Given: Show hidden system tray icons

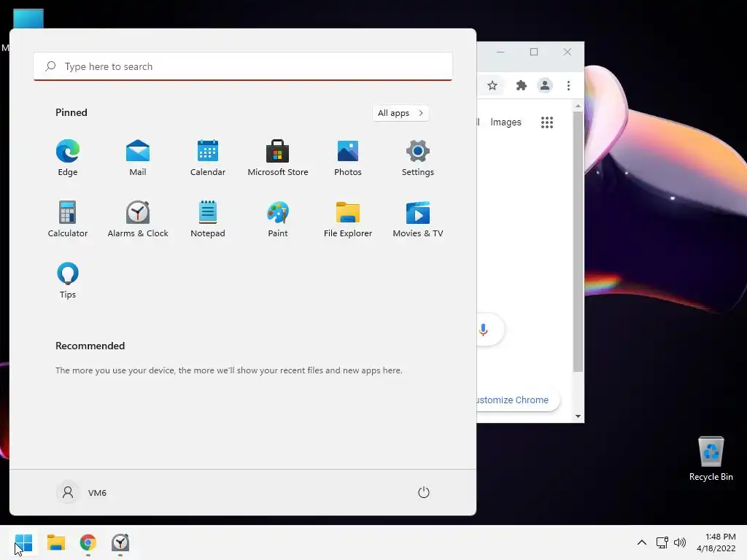Looking at the screenshot, I should [x=642, y=542].
